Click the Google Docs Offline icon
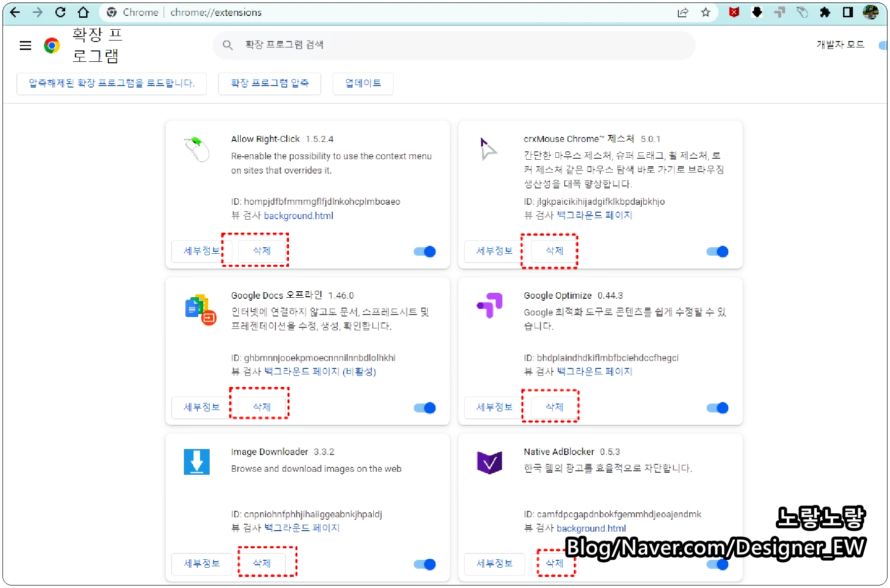The width and height of the screenshot is (890, 588). pyautogui.click(x=201, y=310)
